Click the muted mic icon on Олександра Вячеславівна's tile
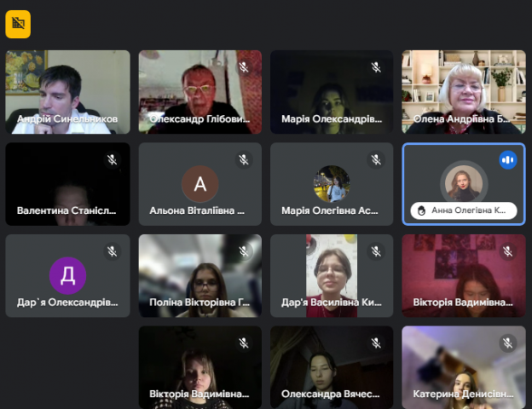Screen dimensions: 532x409 [375, 343]
